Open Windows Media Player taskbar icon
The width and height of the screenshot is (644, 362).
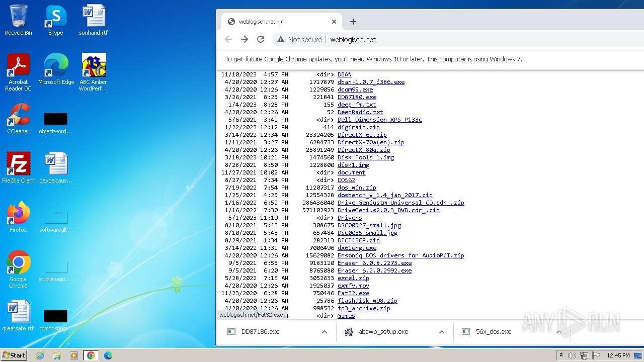[74, 355]
